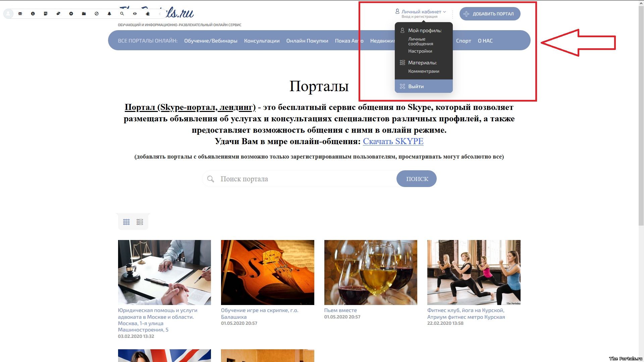The image size is (644, 362).
Task: Open the Фитнес клуб, йога на Курской link
Action: point(466,313)
